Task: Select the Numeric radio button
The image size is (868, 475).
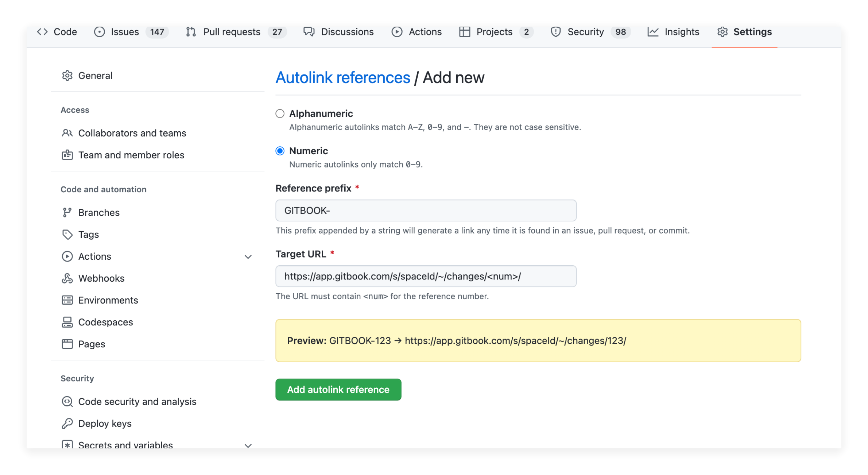Action: click(x=280, y=151)
